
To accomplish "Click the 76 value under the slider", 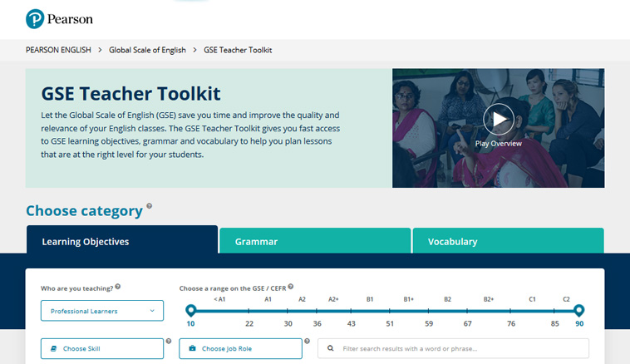I will tap(511, 323).
